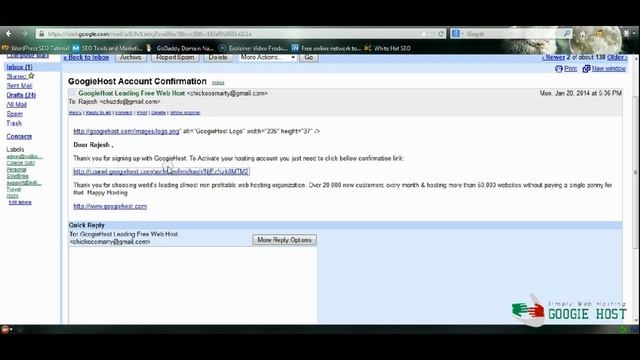
Task: Click Edit labels link
Action: [20, 202]
